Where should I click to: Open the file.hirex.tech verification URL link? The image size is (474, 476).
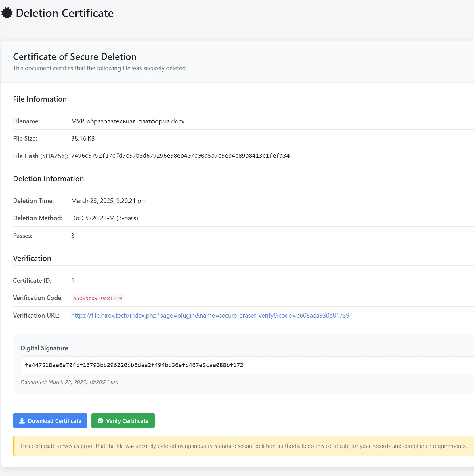pyautogui.click(x=210, y=315)
